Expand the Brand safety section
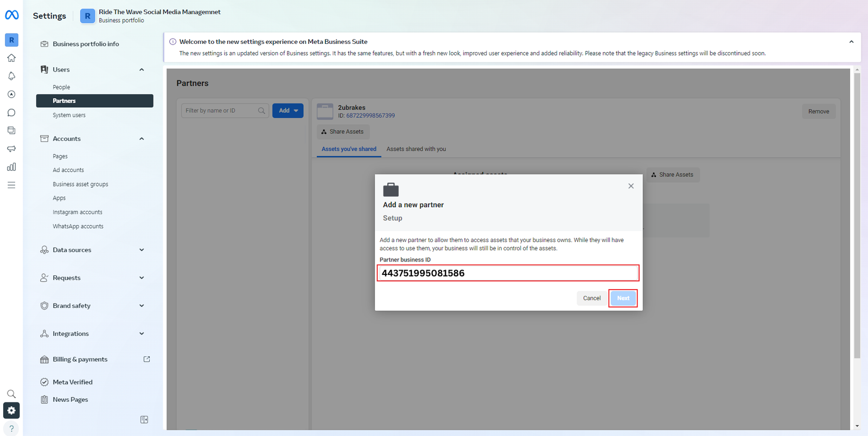This screenshot has height=436, width=868. tap(142, 306)
